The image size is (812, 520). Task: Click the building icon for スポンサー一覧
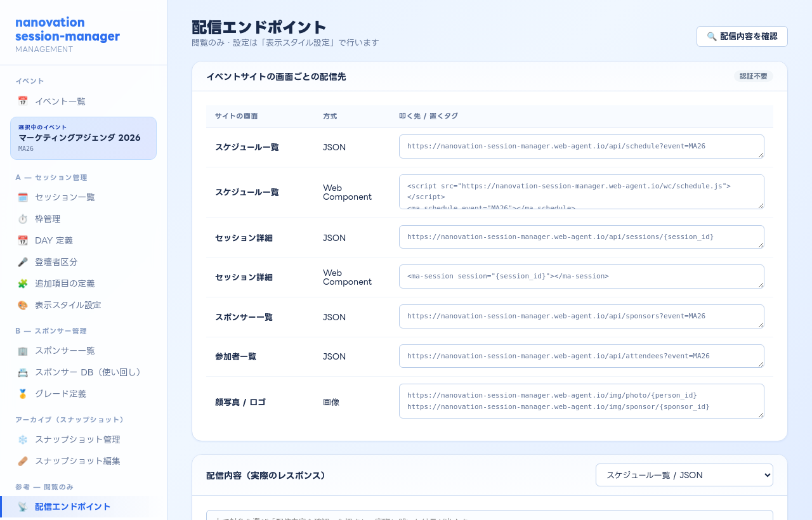click(x=23, y=351)
